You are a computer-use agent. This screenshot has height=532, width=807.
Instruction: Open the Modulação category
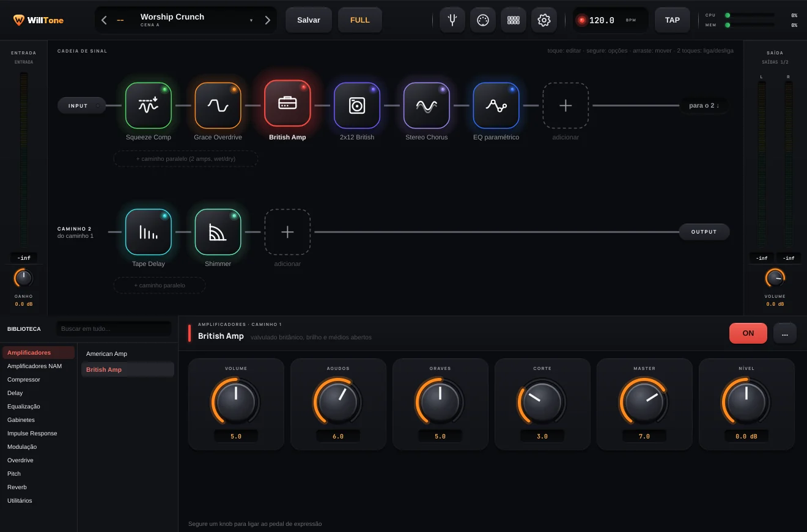click(x=39, y=447)
